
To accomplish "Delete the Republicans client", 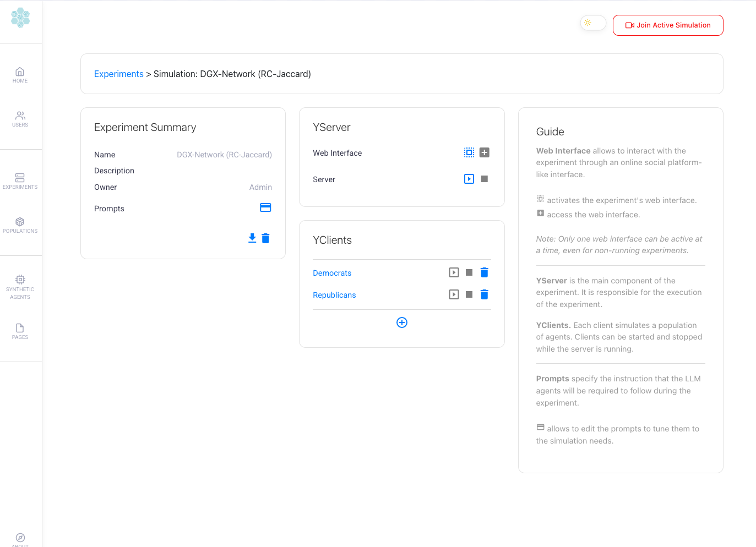I will [485, 294].
